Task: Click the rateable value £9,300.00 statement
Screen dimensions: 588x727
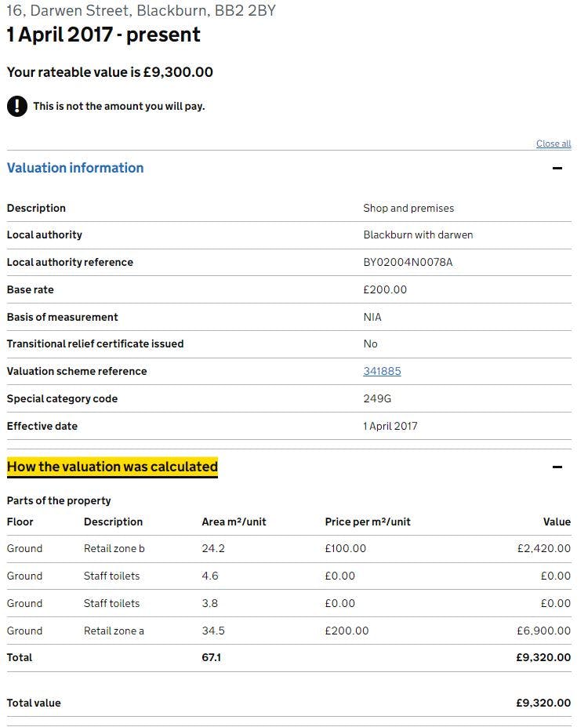Action: pos(110,72)
